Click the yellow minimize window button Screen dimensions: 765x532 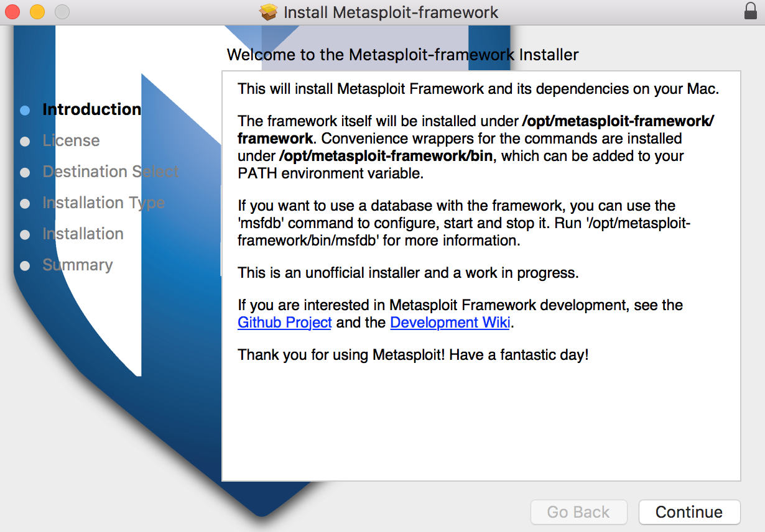[37, 11]
